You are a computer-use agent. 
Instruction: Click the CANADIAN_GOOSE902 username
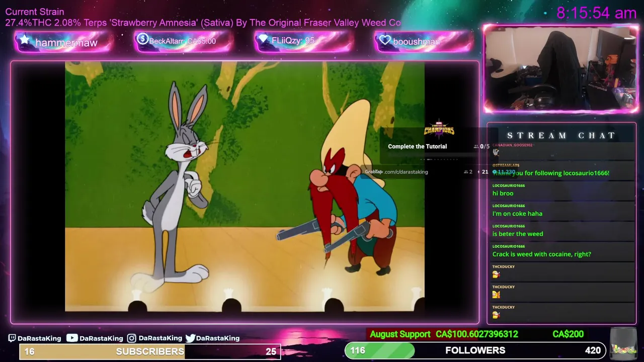512,145
